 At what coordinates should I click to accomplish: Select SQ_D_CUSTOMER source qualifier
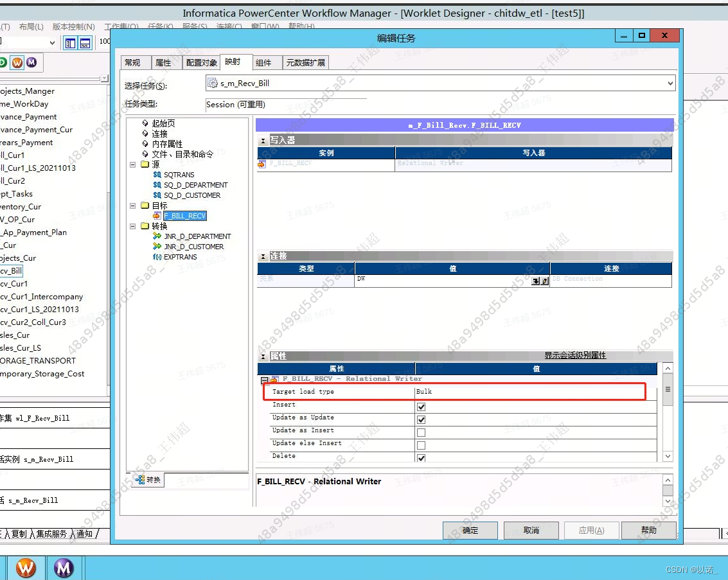(x=191, y=195)
